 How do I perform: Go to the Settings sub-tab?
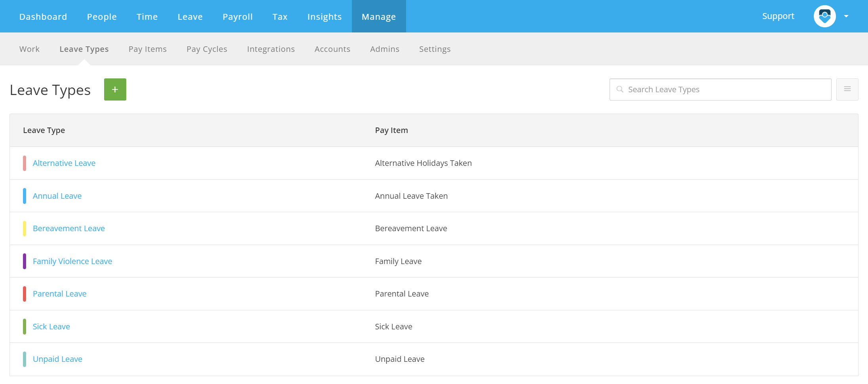click(435, 49)
